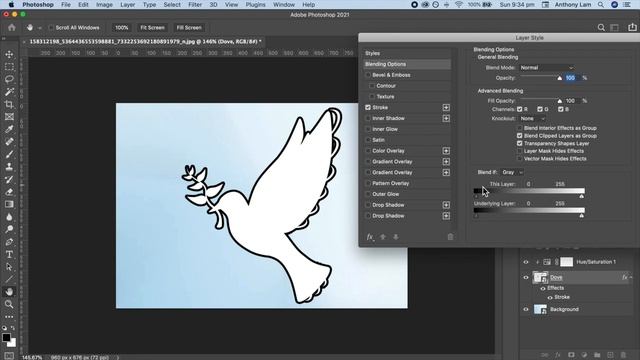Select the Rectangular Marquee tool
The width and height of the screenshot is (640, 360).
pyautogui.click(x=9, y=67)
